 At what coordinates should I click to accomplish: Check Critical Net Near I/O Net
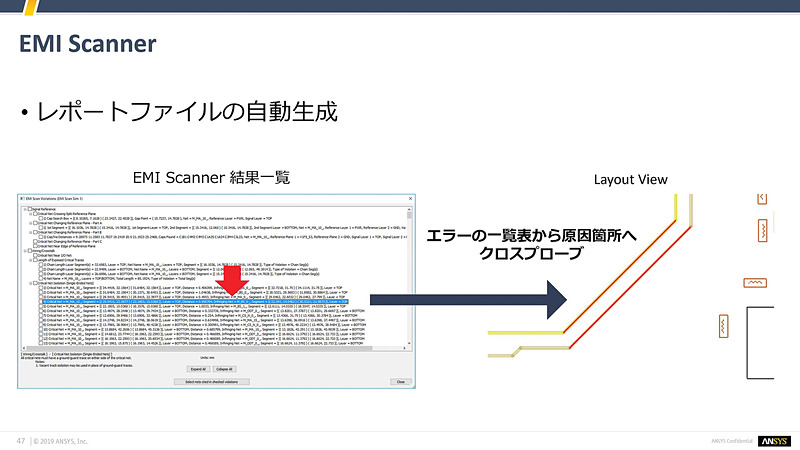point(35,255)
